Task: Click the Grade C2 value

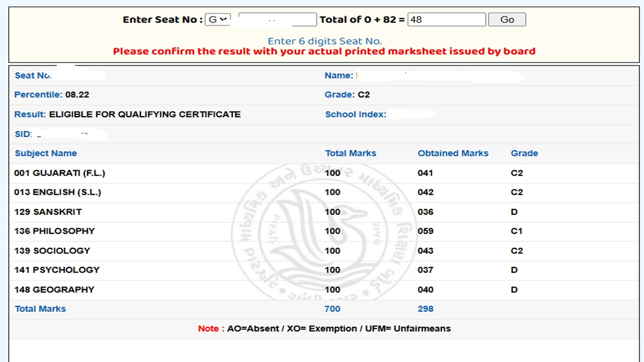Action: pyautogui.click(x=363, y=95)
